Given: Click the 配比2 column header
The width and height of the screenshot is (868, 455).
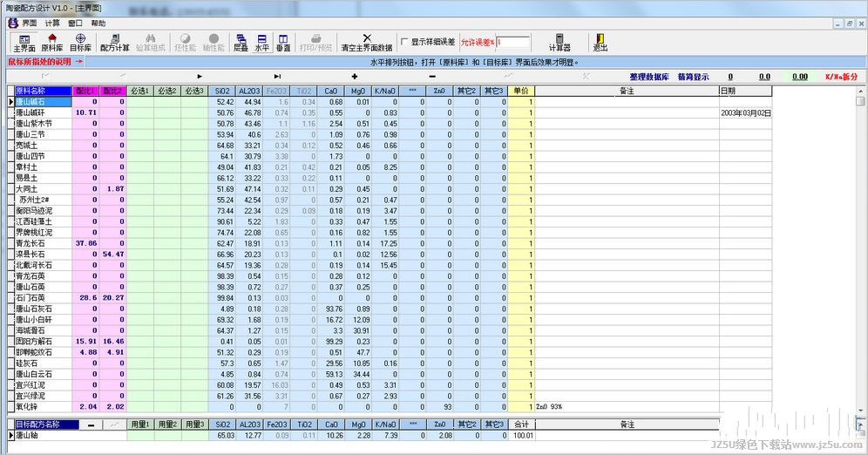Looking at the screenshot, I should (x=113, y=91).
